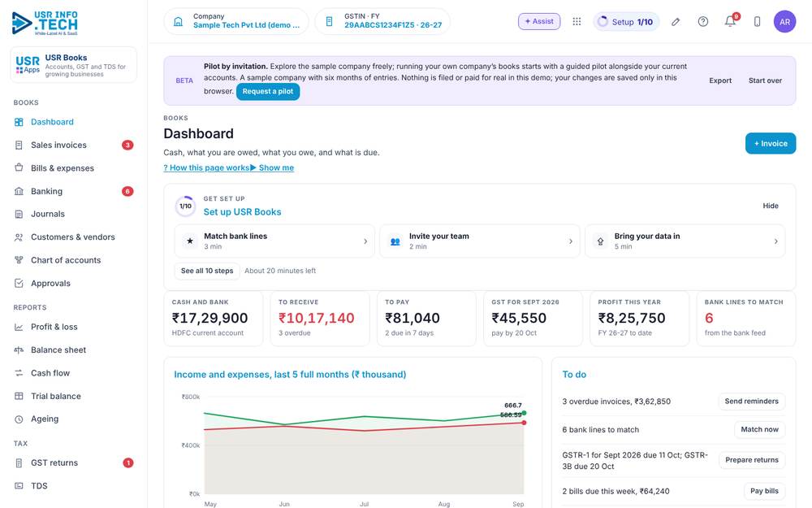
Task: Click the 1/10 setup progress ring
Action: 185,206
